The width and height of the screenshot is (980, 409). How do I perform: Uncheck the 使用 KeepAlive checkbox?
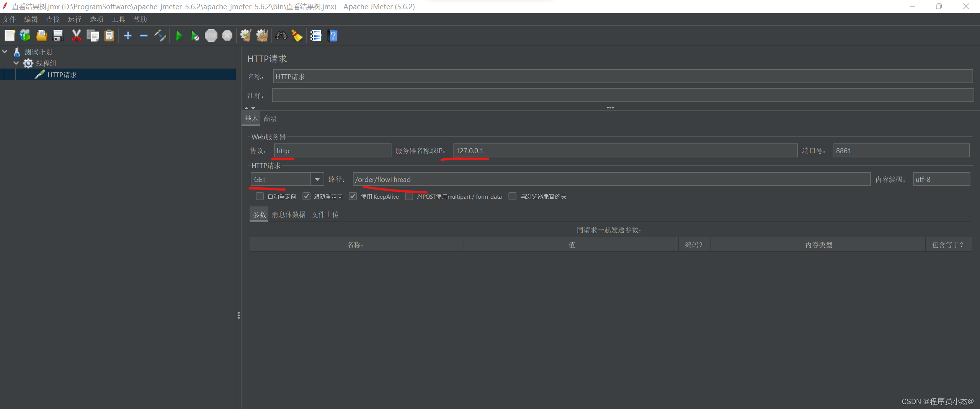pos(353,196)
